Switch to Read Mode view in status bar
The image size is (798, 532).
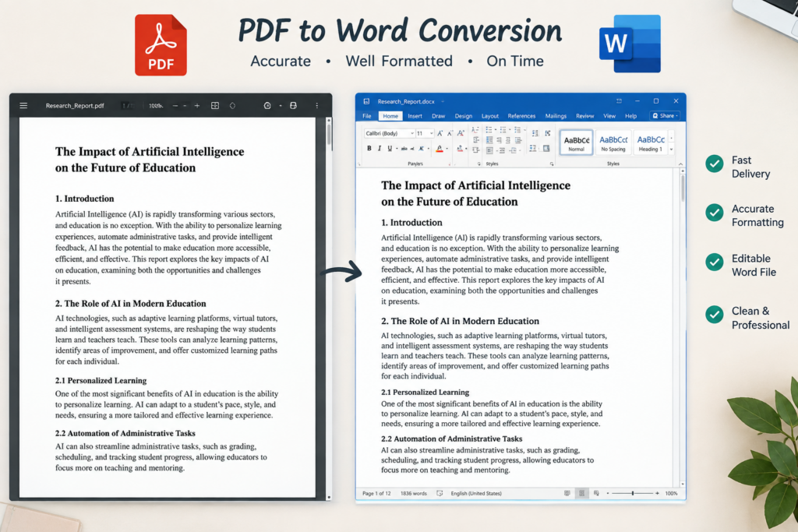pyautogui.click(x=567, y=493)
